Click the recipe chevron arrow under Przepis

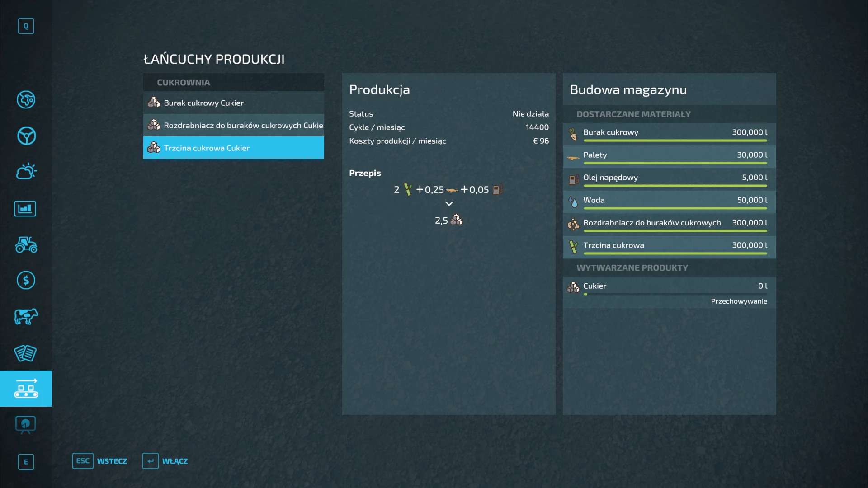pos(449,204)
